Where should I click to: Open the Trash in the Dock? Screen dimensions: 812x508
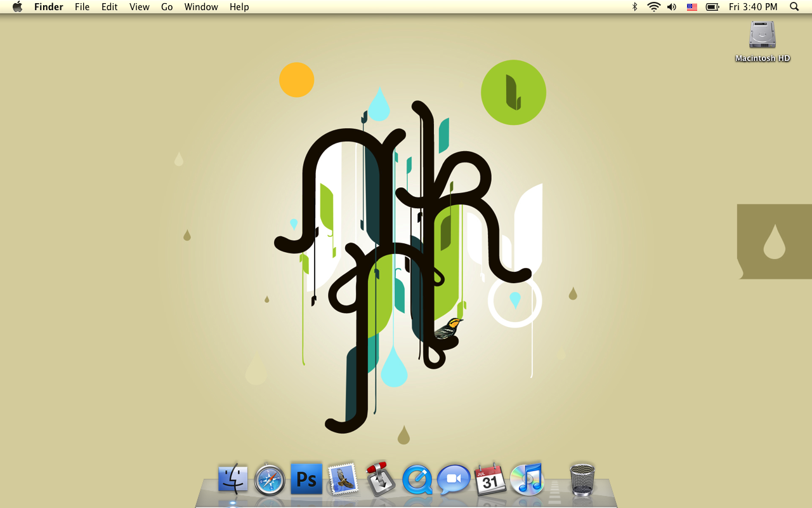click(x=582, y=479)
